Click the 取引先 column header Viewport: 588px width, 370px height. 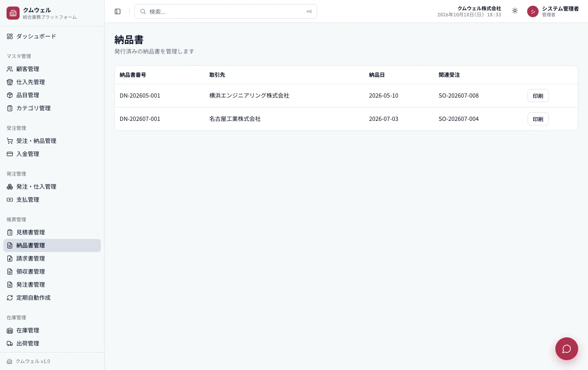coord(217,75)
